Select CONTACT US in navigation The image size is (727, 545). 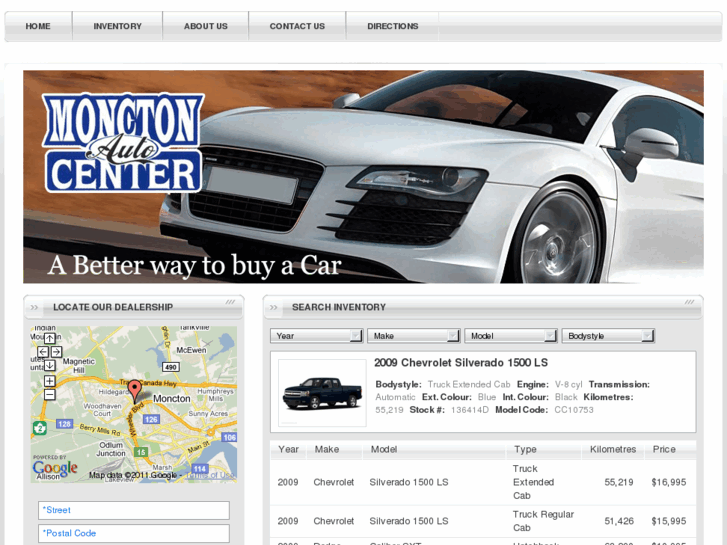pyautogui.click(x=297, y=26)
